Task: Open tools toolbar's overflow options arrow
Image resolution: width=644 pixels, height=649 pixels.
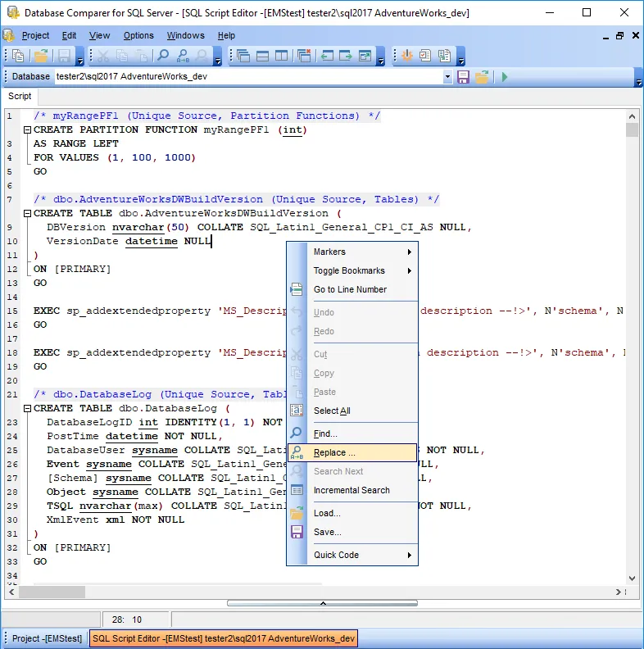Action: (461, 57)
